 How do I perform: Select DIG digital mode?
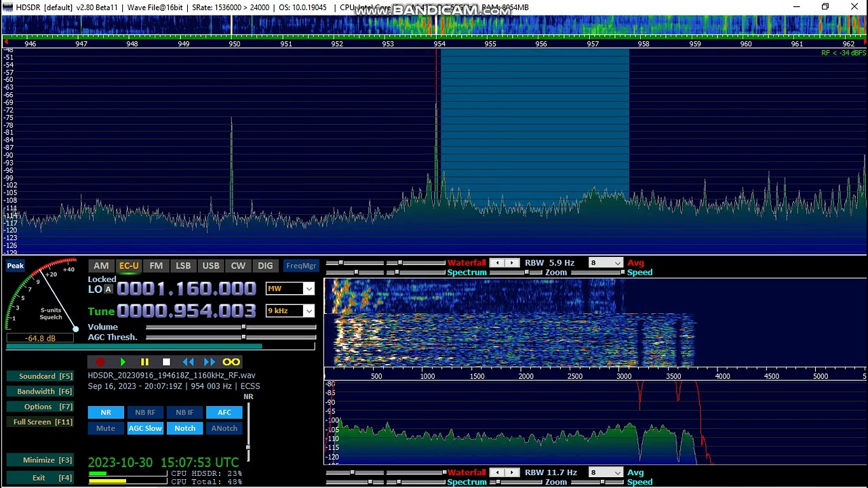pyautogui.click(x=265, y=266)
